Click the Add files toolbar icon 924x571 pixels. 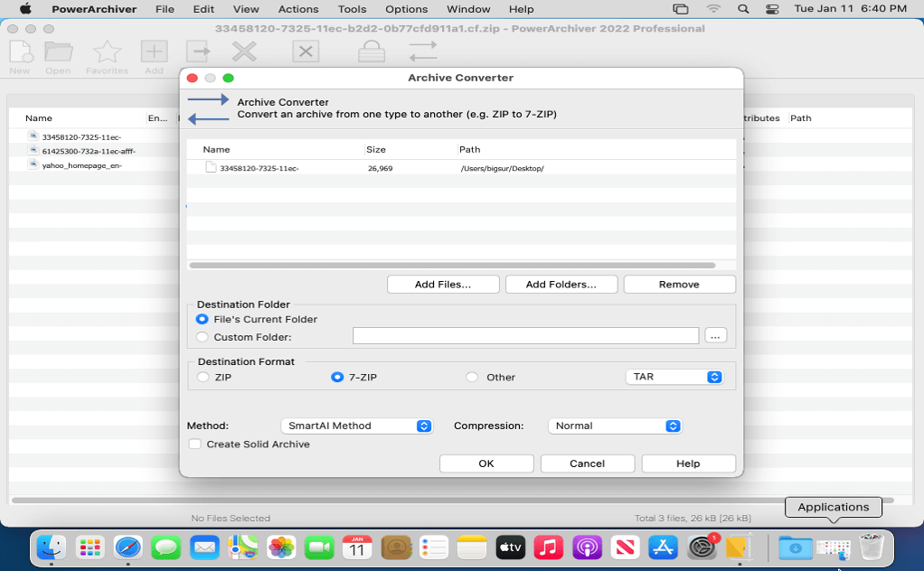(154, 51)
